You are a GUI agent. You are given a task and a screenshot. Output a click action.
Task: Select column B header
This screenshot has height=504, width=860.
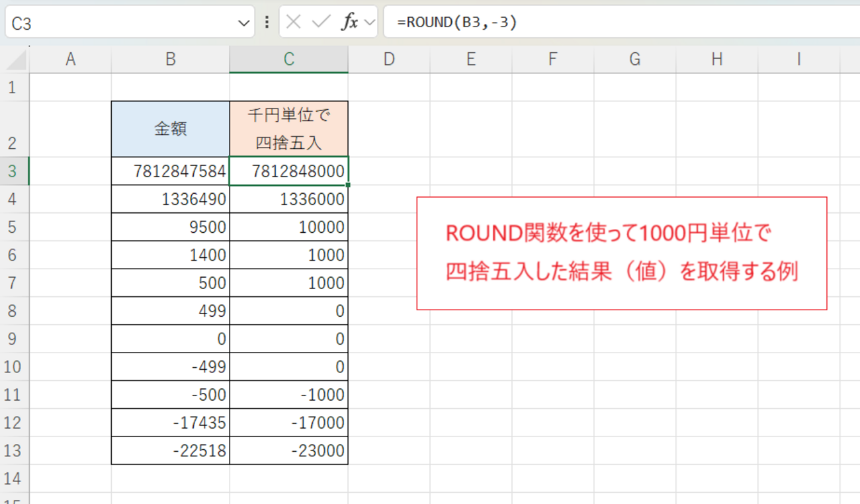click(x=171, y=60)
